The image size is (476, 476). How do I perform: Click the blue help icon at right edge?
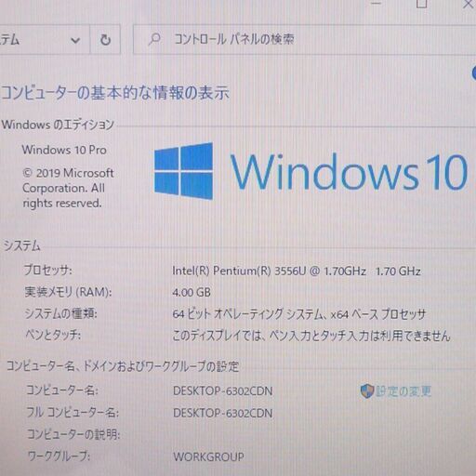coord(474,73)
